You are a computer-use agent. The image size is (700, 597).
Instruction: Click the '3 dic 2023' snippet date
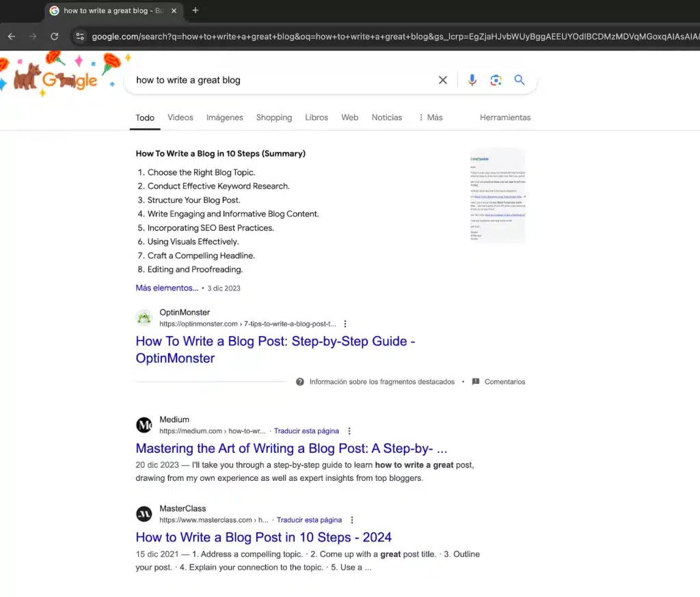click(x=224, y=288)
